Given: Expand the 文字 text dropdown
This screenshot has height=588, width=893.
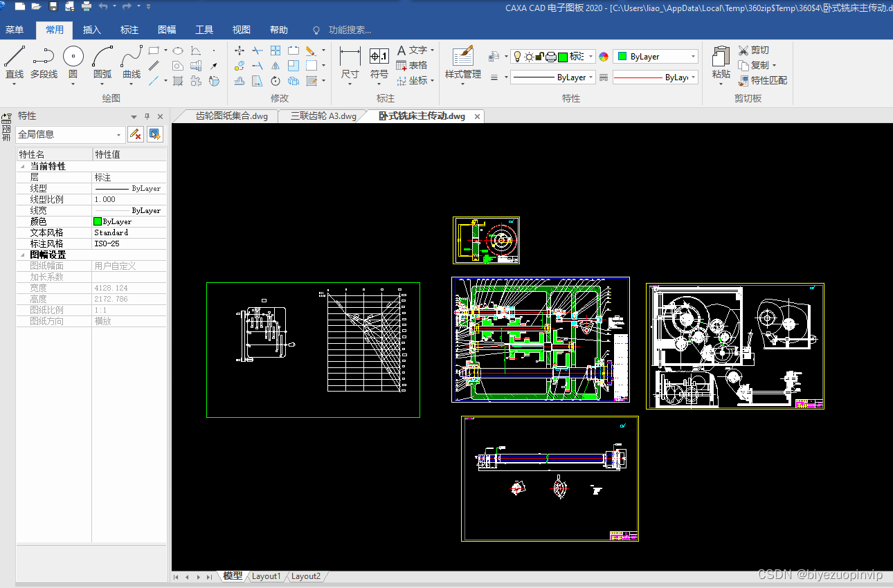Looking at the screenshot, I should click(x=433, y=50).
